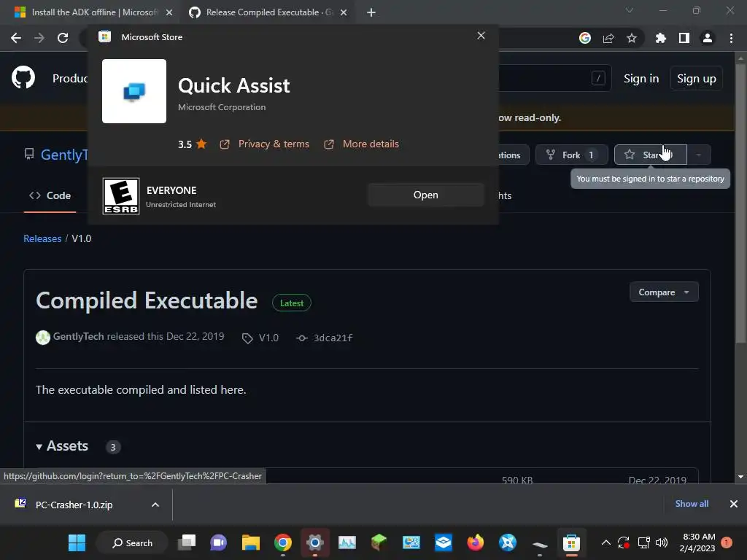Reload the page with refresh icon
The height and width of the screenshot is (560, 747).
63,38
